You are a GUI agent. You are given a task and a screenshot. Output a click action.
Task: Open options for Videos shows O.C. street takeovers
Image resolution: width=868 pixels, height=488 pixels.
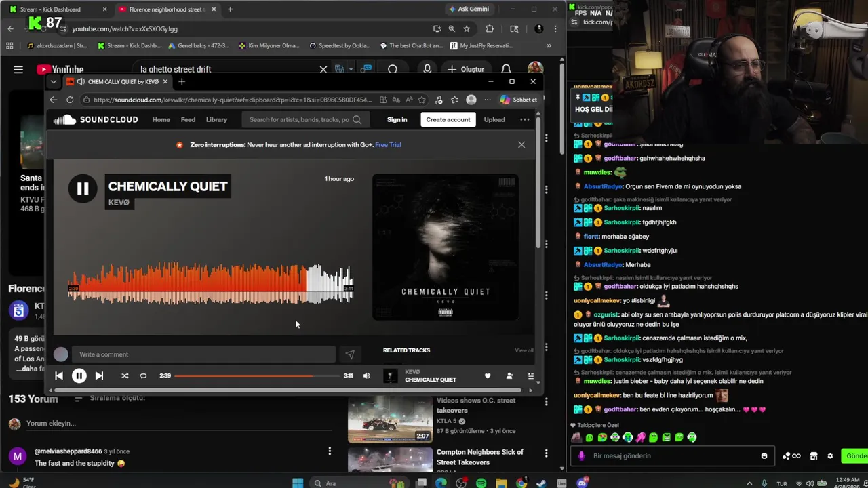point(546,401)
